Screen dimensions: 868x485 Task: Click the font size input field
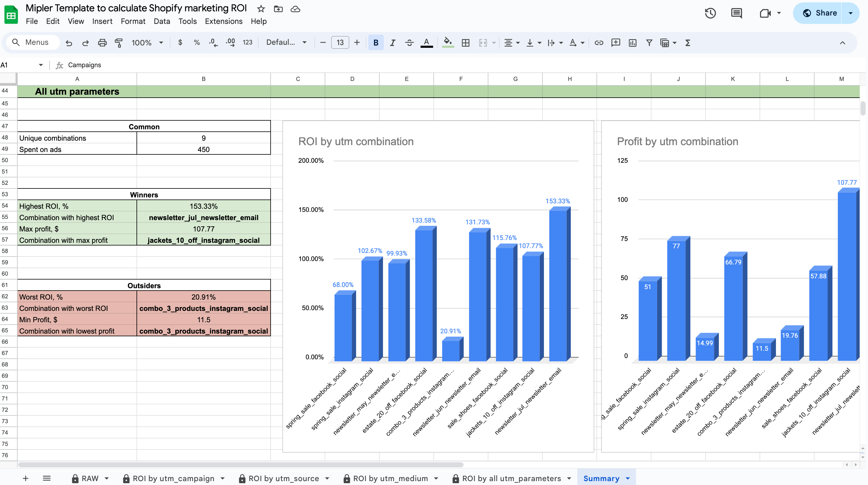point(340,43)
